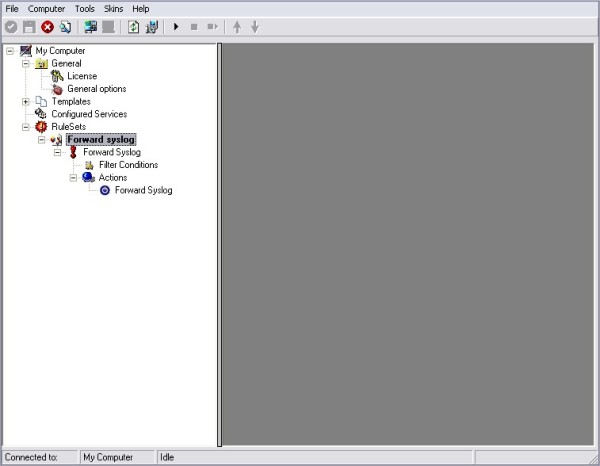
Task: Start the service with play button
Action: [176, 27]
